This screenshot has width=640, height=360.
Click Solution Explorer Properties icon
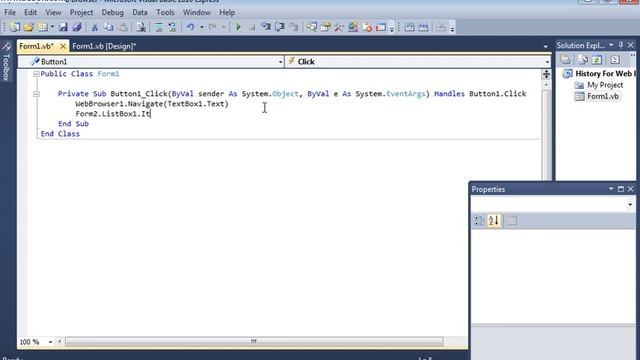(x=565, y=60)
